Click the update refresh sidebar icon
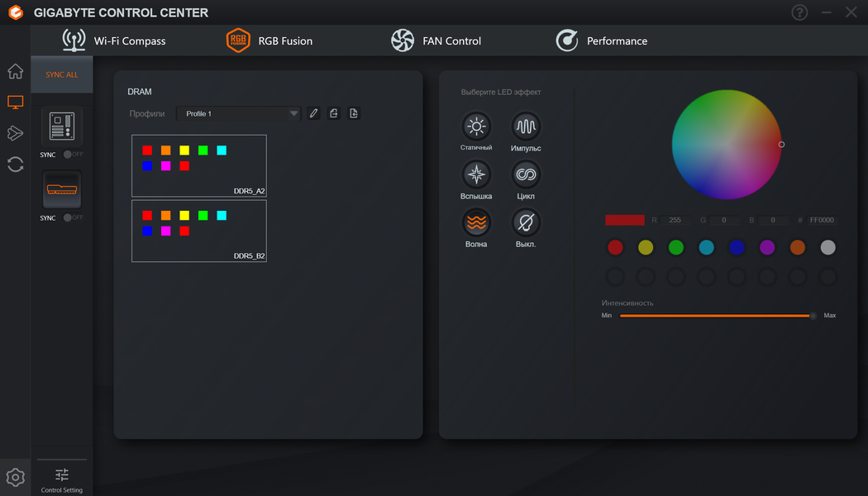This screenshot has height=496, width=868. (16, 165)
